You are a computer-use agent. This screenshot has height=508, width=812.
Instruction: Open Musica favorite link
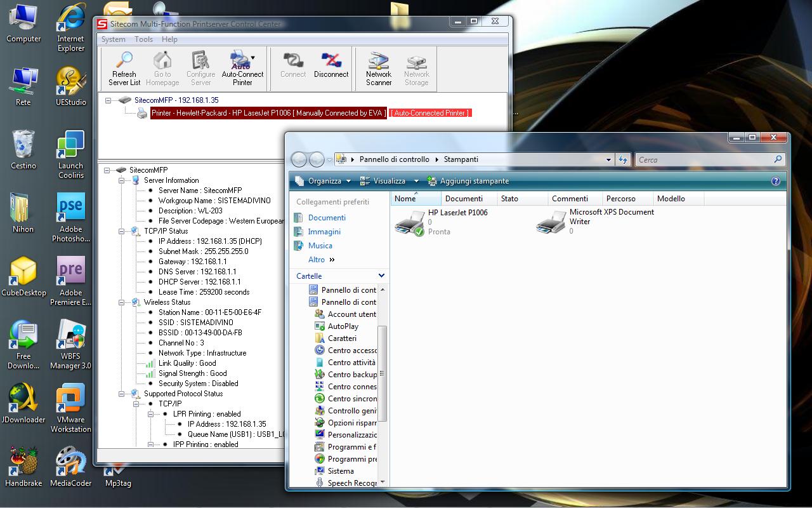320,246
